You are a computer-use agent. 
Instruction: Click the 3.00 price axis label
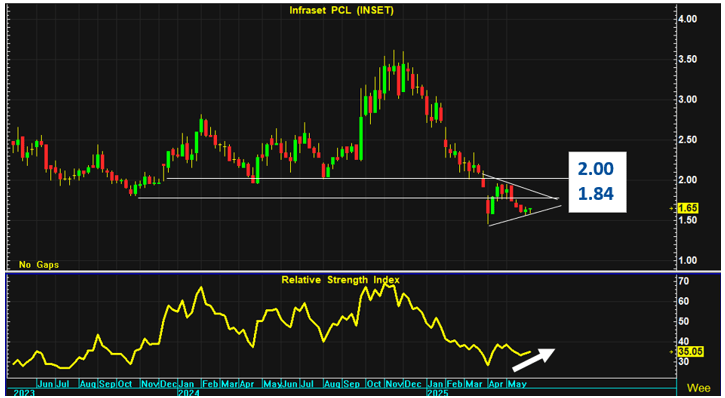pyautogui.click(x=688, y=100)
